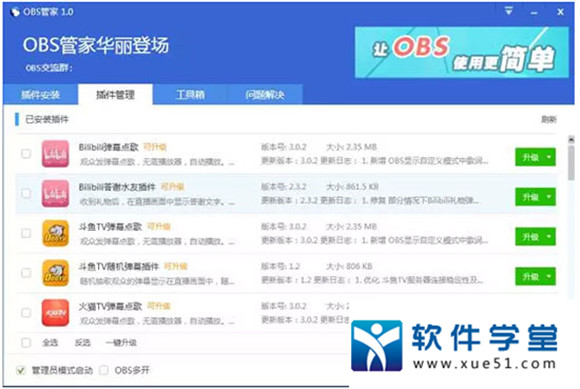Tick the 全选 select-all checkbox

coord(26,343)
